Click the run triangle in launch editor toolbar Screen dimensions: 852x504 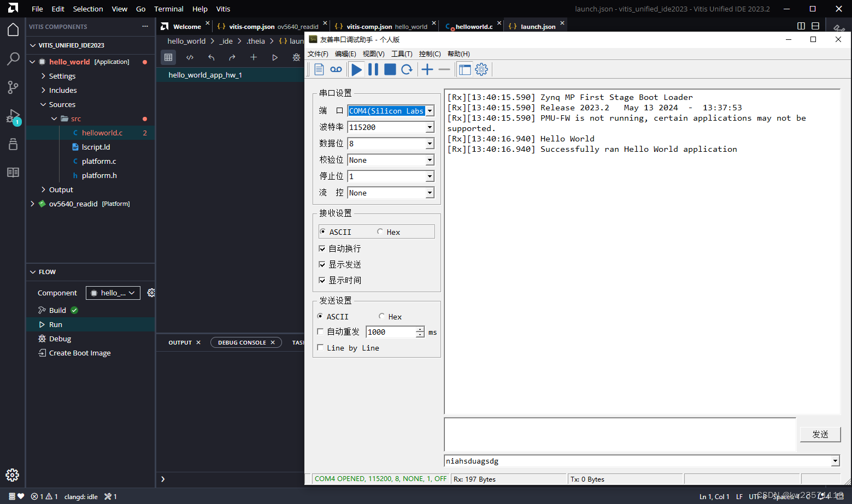pos(275,57)
